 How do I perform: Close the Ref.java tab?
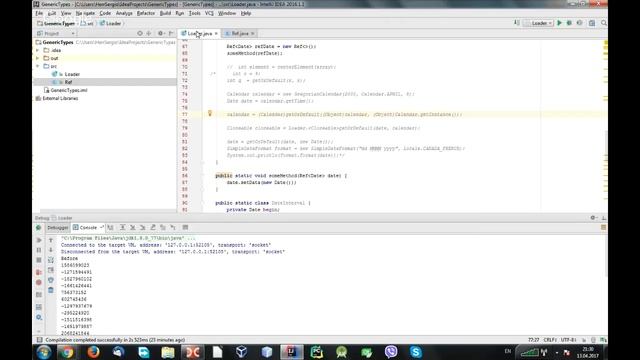253,33
